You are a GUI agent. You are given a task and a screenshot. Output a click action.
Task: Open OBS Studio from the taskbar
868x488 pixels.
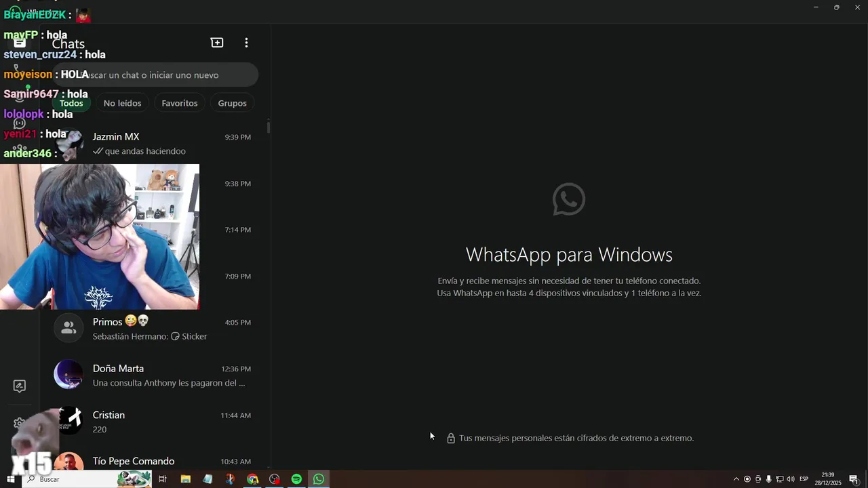pyautogui.click(x=275, y=479)
